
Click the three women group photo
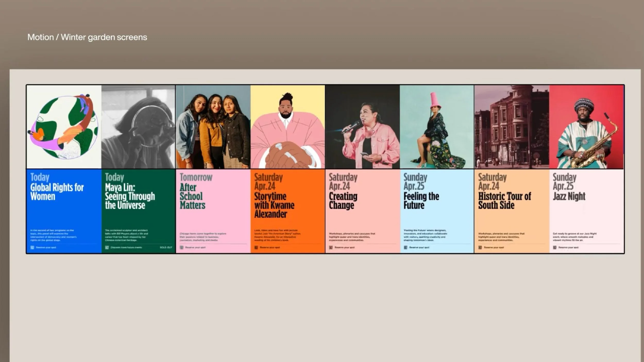[x=213, y=127]
